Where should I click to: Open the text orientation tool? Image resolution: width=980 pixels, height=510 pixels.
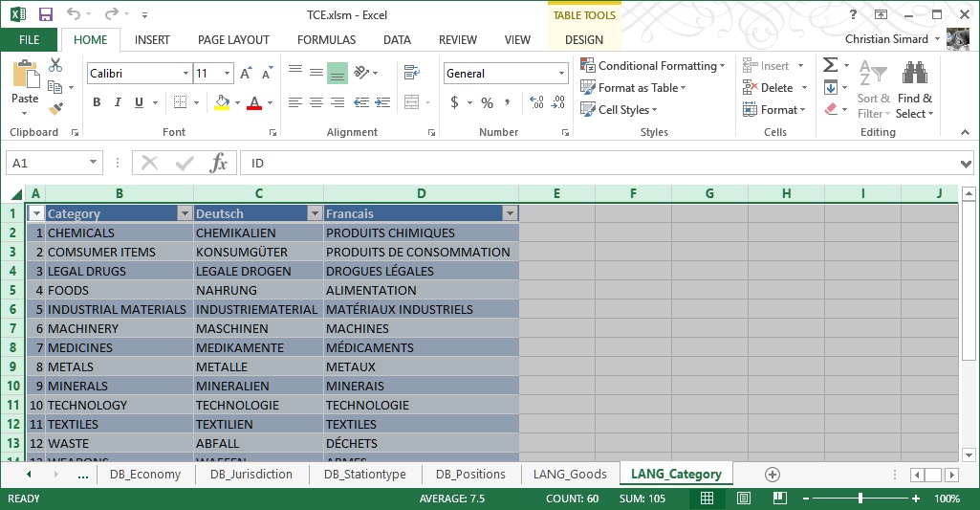coord(361,73)
